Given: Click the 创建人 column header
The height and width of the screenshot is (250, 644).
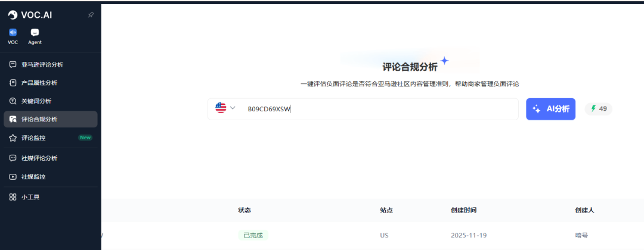Looking at the screenshot, I should 584,210.
